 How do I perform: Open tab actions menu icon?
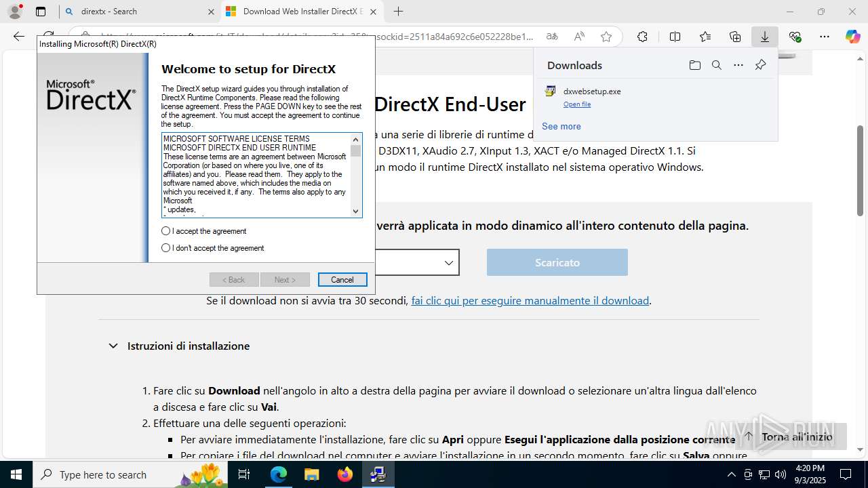click(41, 12)
